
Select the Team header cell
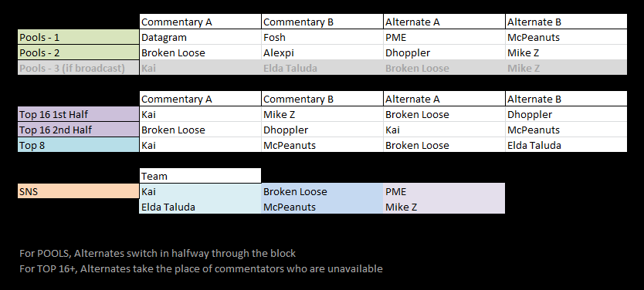coord(201,176)
